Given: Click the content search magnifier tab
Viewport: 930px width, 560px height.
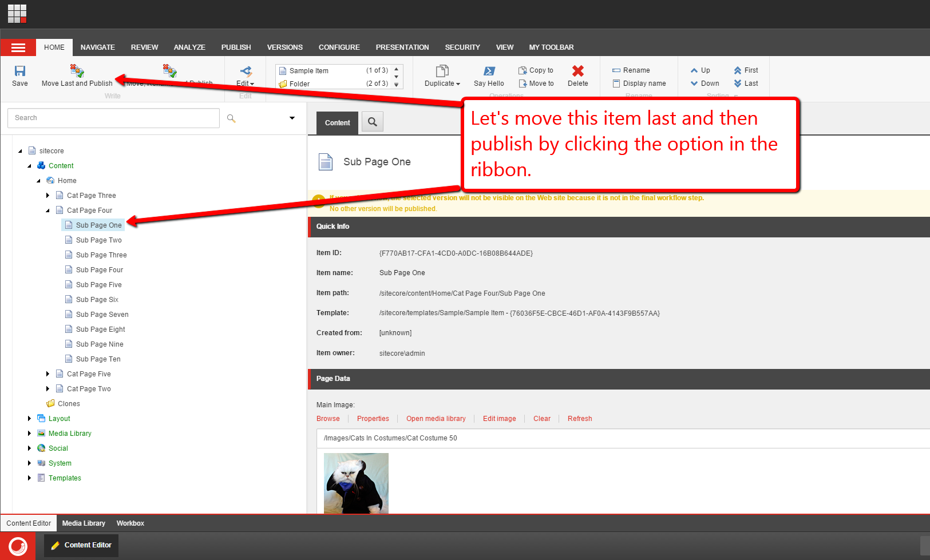Looking at the screenshot, I should point(373,122).
